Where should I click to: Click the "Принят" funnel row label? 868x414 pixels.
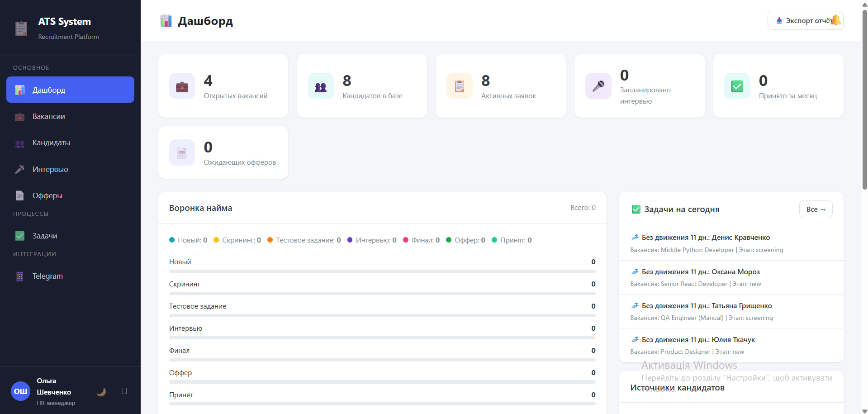[x=181, y=395]
